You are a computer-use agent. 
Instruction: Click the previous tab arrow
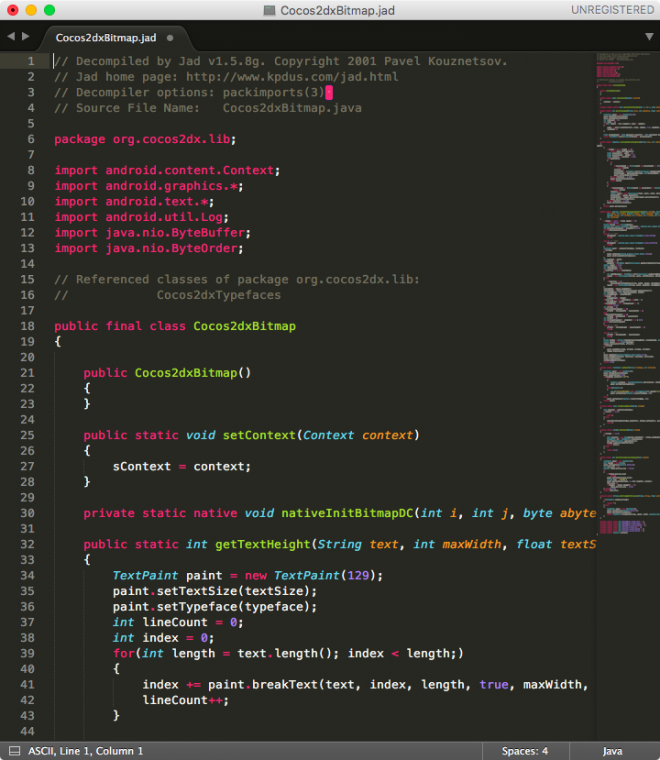[x=11, y=36]
